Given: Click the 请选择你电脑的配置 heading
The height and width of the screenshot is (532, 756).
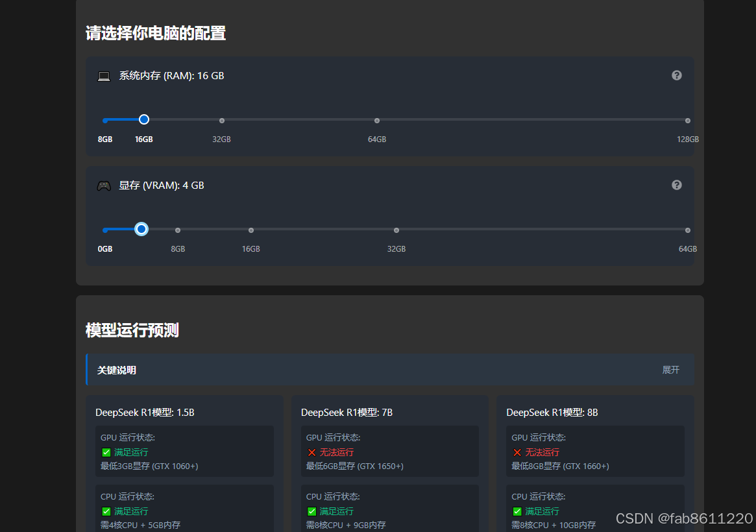Looking at the screenshot, I should coord(156,33).
